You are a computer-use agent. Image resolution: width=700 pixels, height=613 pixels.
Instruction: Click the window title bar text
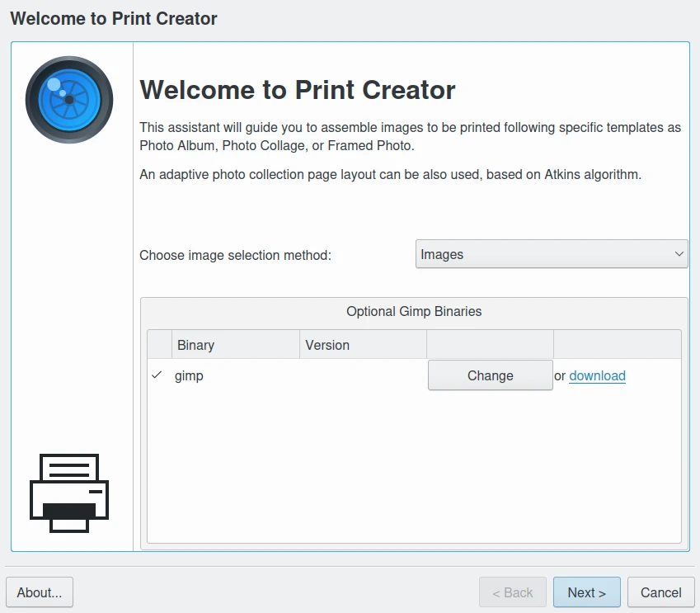[114, 18]
